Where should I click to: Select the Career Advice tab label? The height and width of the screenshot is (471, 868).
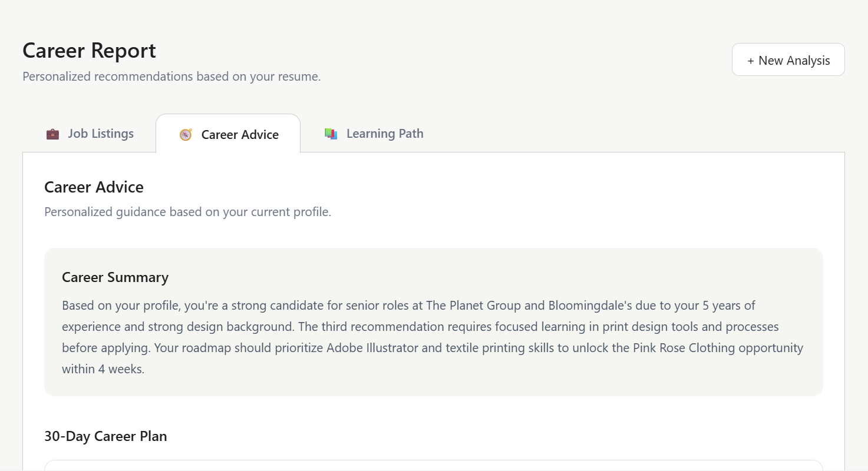pos(240,135)
